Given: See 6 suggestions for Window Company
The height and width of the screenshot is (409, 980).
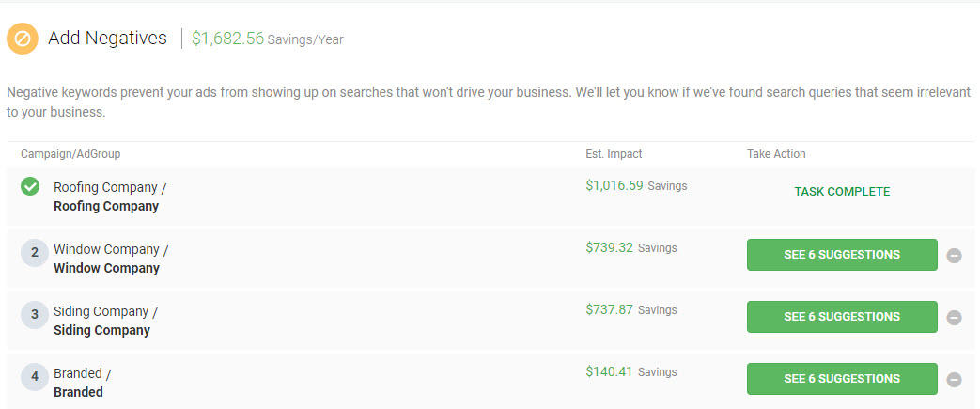Looking at the screenshot, I should tap(841, 255).
